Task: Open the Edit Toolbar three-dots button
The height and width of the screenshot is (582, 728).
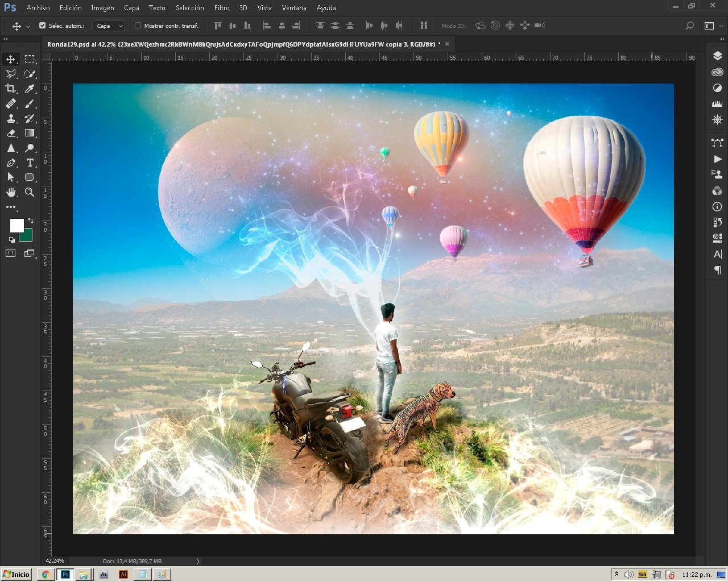Action: [x=11, y=207]
